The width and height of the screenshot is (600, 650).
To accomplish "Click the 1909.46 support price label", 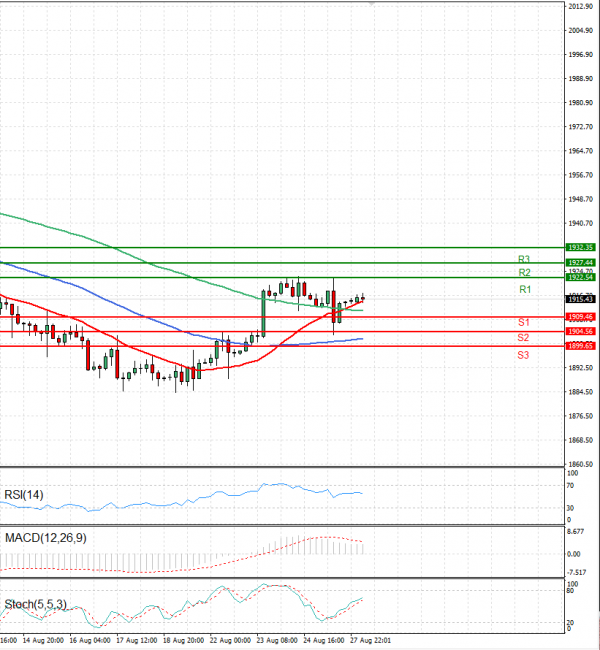I will pyautogui.click(x=581, y=317).
